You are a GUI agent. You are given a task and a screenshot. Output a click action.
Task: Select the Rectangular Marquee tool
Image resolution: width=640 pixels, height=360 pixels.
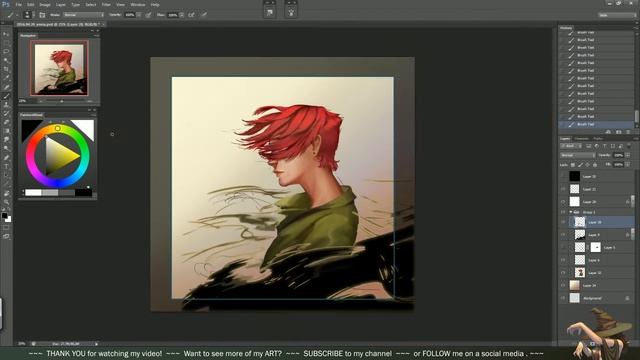(6, 43)
